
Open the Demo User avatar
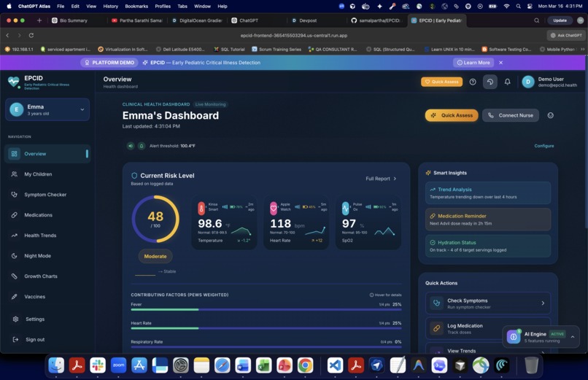pyautogui.click(x=528, y=82)
